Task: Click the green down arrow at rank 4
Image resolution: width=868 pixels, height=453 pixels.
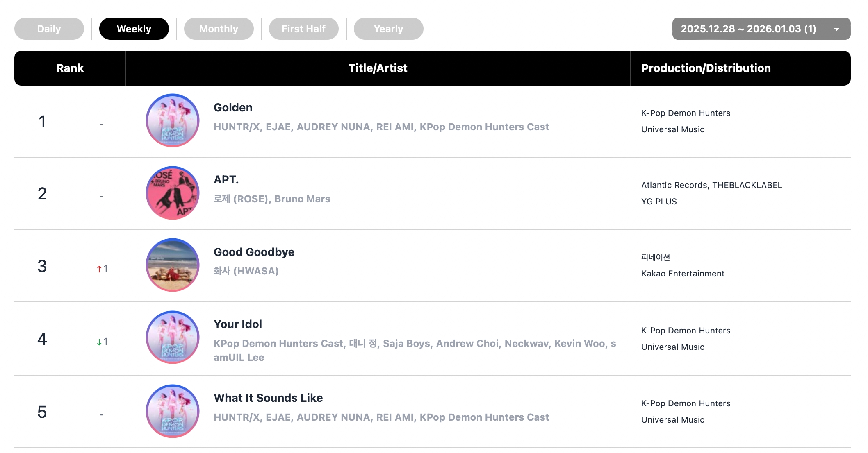Action: pos(99,342)
